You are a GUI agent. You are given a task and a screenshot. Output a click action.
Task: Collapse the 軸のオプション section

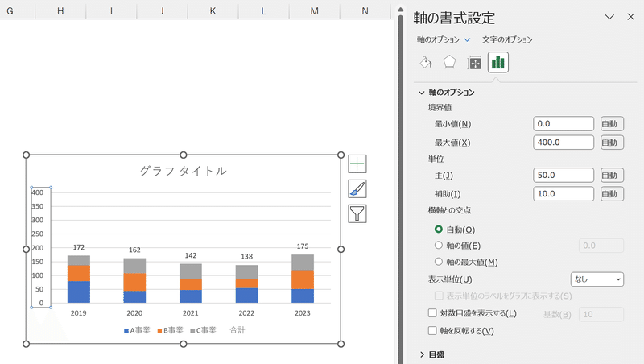(x=421, y=93)
